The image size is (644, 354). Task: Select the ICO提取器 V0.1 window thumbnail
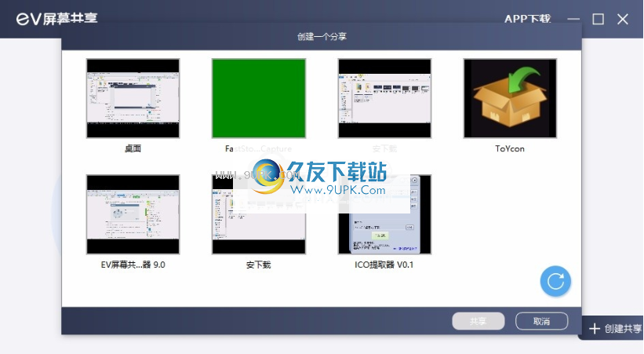[384, 214]
